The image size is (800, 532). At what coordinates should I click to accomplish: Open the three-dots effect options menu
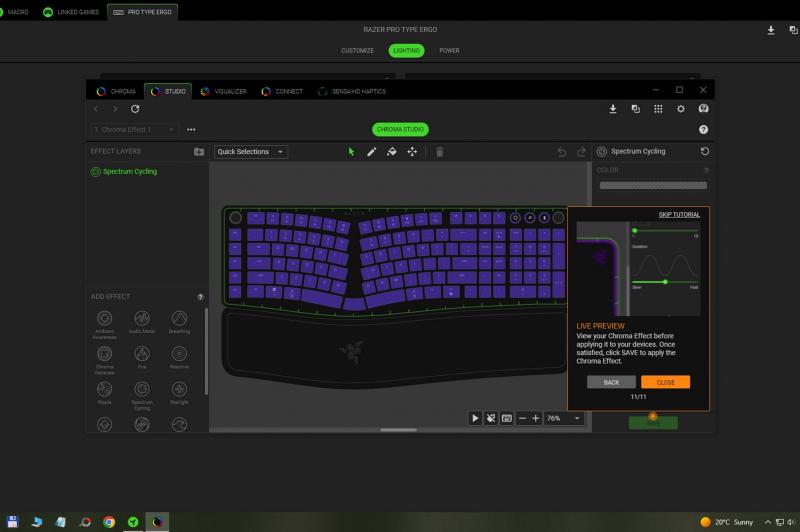(x=191, y=130)
